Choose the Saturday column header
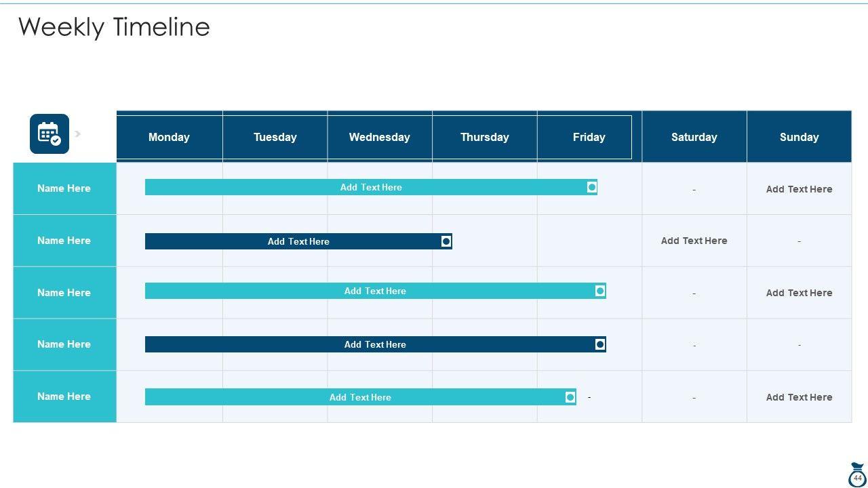The height and width of the screenshot is (488, 868). tap(694, 137)
